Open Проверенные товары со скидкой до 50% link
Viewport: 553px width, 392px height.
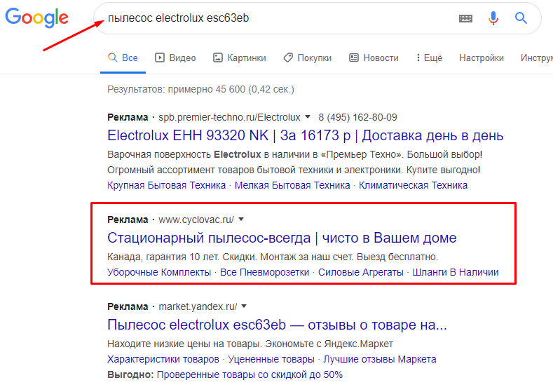(250, 374)
